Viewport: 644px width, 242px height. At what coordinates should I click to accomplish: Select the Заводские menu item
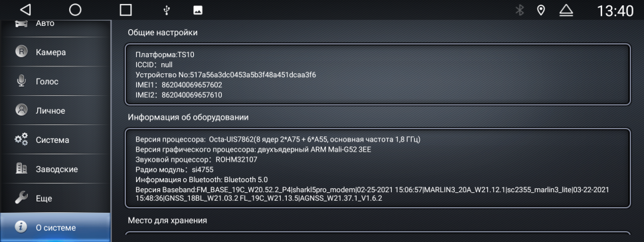click(x=55, y=169)
